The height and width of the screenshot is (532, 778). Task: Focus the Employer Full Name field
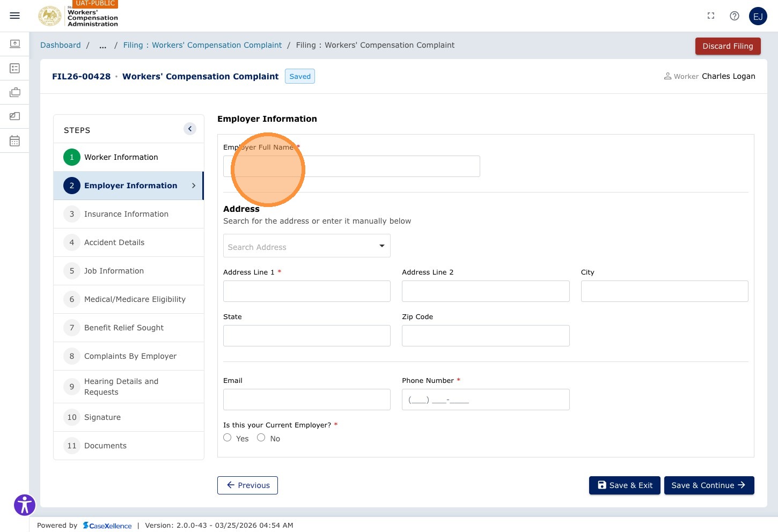pyautogui.click(x=351, y=166)
